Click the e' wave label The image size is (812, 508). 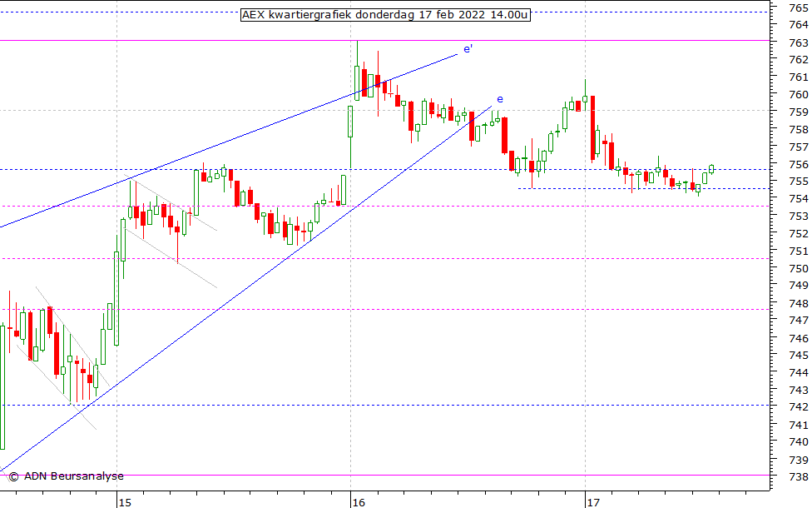[x=468, y=49]
